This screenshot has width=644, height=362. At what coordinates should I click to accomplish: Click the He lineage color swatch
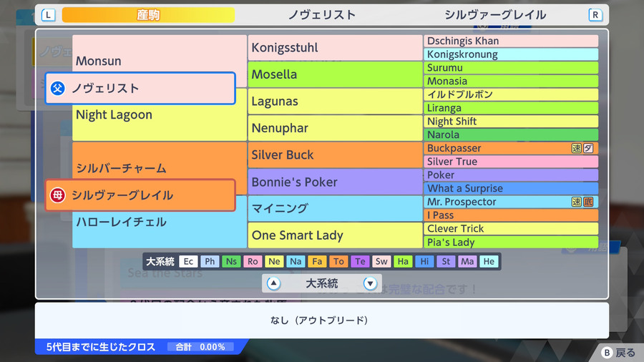(x=489, y=261)
